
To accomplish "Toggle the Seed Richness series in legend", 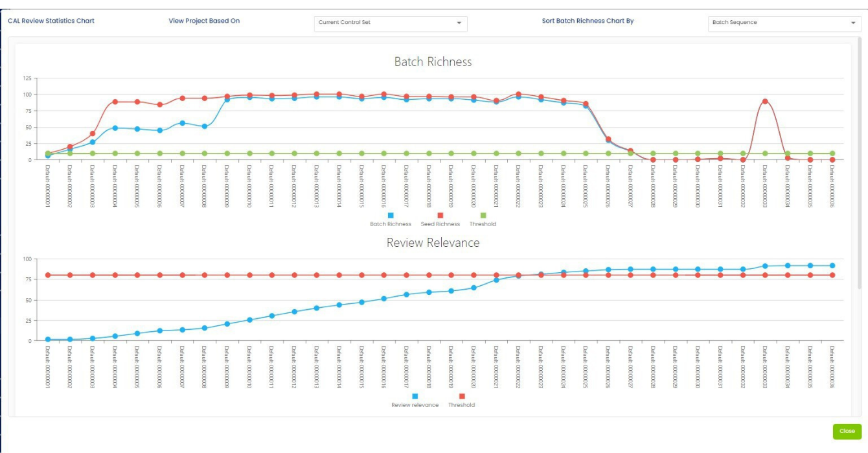I will click(x=440, y=215).
